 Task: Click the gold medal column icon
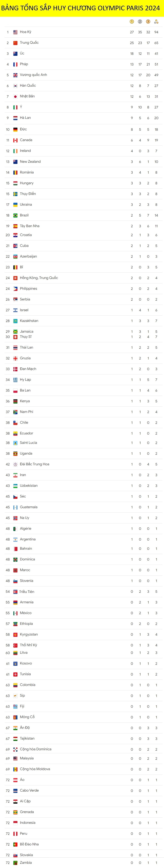(x=132, y=22)
